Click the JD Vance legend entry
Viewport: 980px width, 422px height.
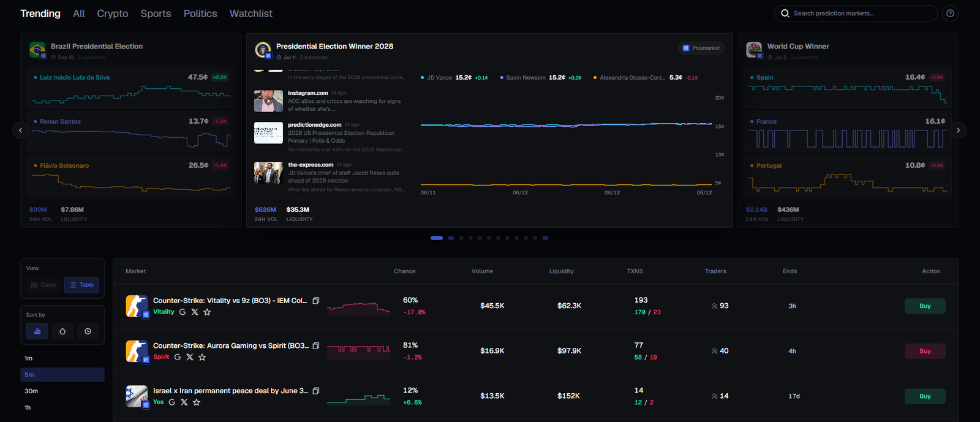[454, 78]
